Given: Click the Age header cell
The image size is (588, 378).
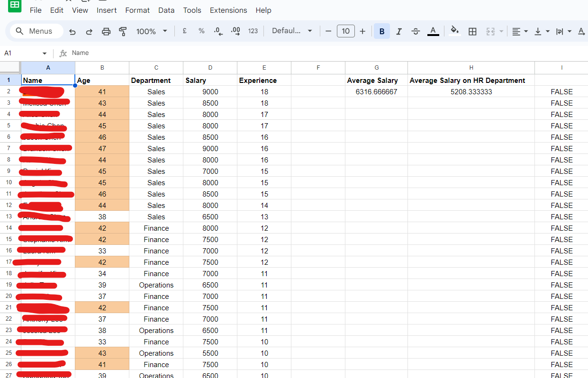Looking at the screenshot, I should coord(102,80).
